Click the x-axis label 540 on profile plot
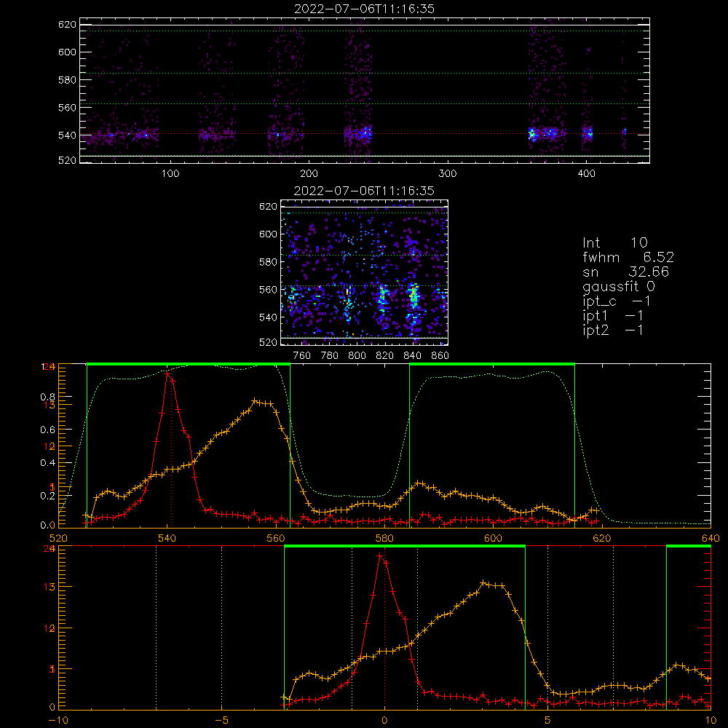The image size is (728, 728). pyautogui.click(x=167, y=539)
